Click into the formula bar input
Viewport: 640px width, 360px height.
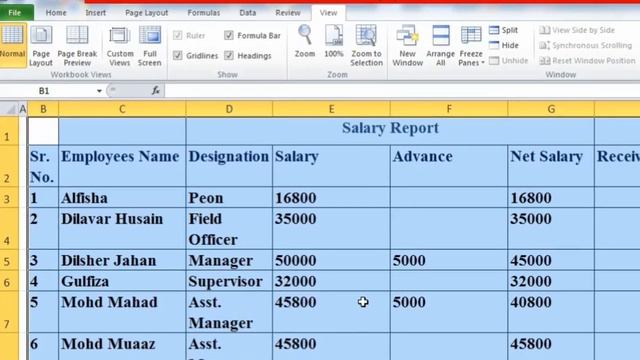402,91
